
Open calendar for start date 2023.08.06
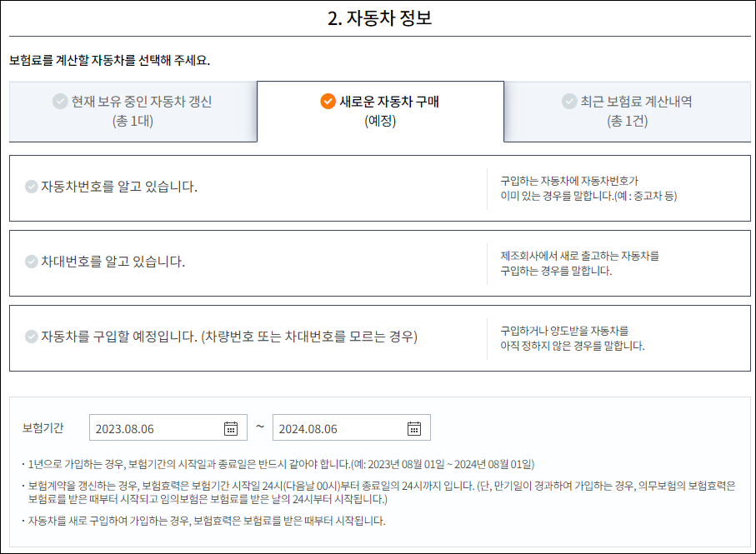pyautogui.click(x=231, y=428)
